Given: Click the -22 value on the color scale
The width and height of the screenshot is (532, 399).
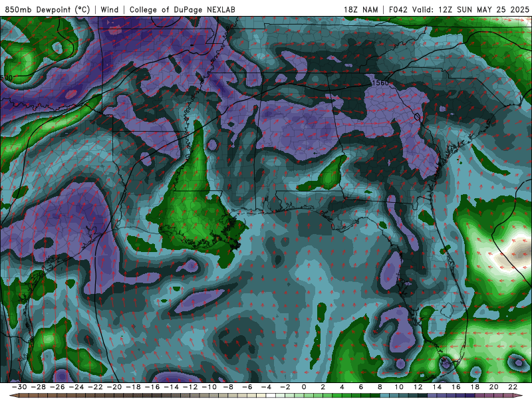Looking at the screenshot, I should (x=95, y=387).
